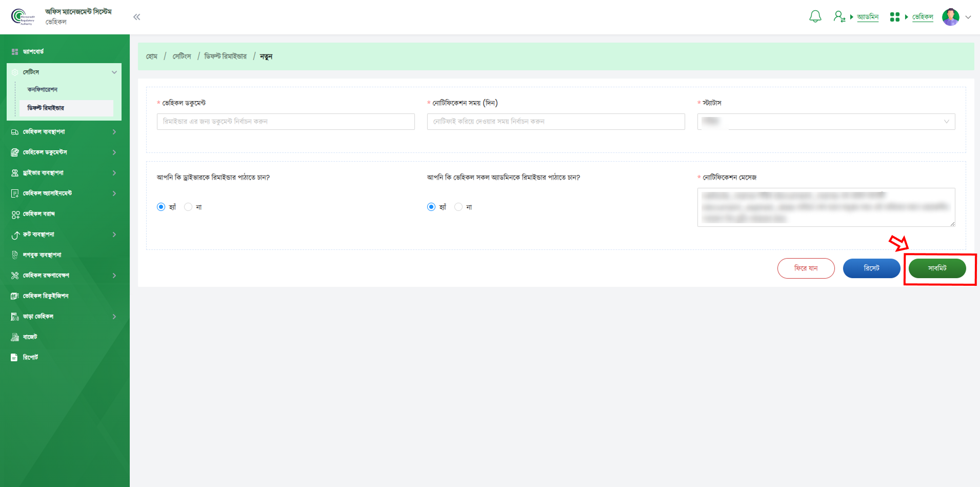Image resolution: width=980 pixels, height=487 pixels.
Task: Click the রিপোর্ট document icon in sidebar
Action: point(14,358)
